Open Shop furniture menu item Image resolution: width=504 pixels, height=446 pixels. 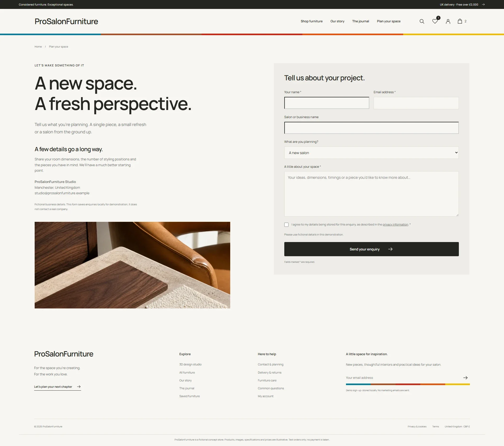coord(312,21)
